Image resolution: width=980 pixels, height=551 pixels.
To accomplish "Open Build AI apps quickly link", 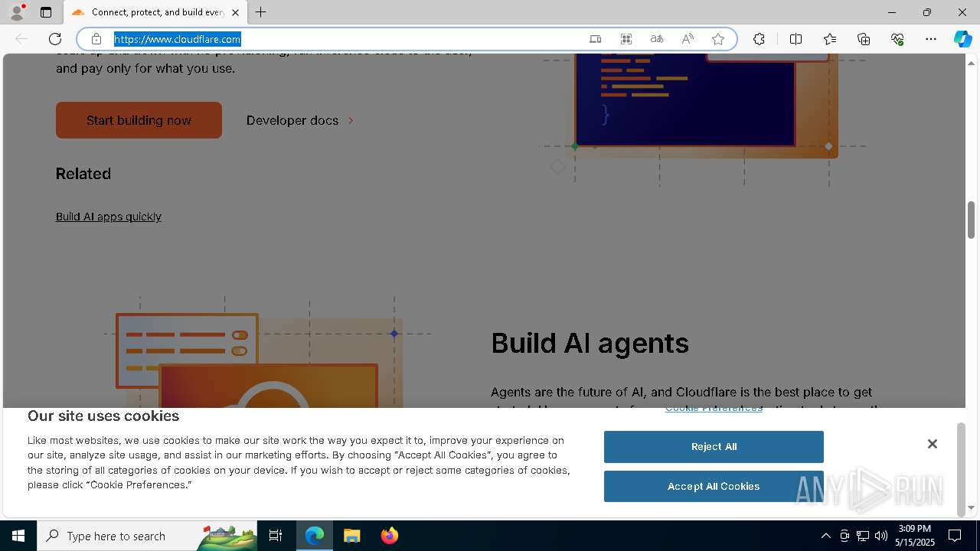I will pyautogui.click(x=109, y=217).
